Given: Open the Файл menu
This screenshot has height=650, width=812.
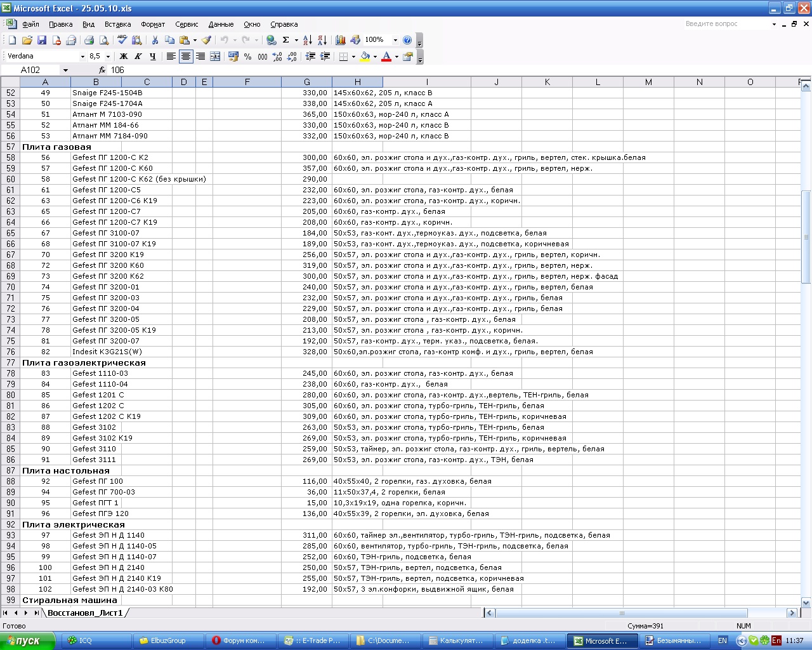Looking at the screenshot, I should pyautogui.click(x=30, y=24).
